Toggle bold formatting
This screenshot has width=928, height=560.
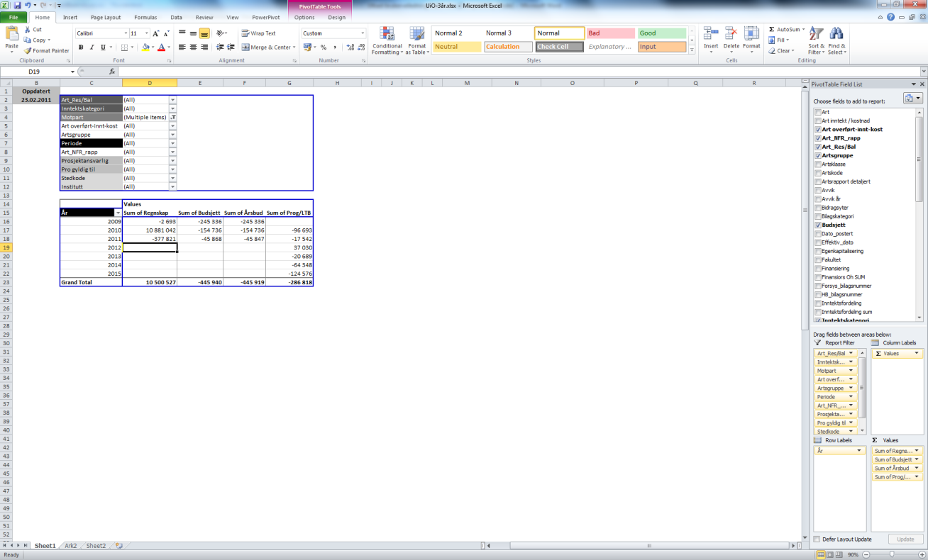click(x=81, y=47)
